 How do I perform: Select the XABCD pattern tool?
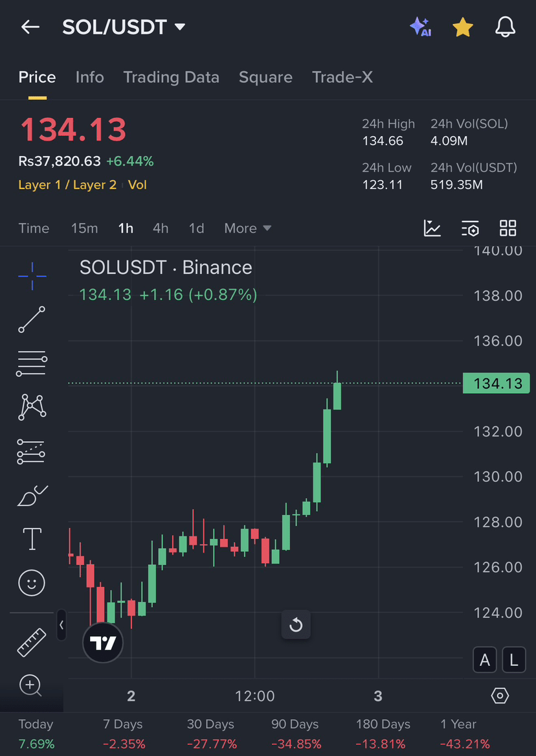point(32,407)
